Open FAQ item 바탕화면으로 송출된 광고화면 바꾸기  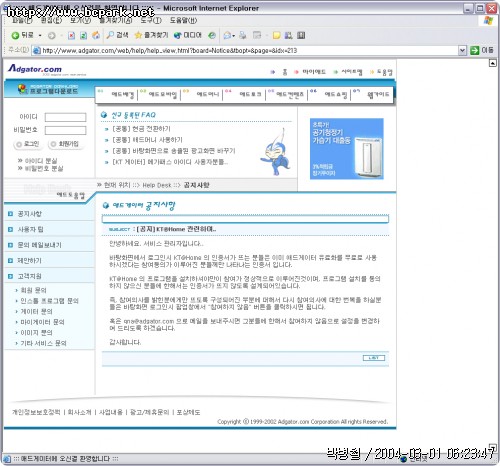[174, 151]
